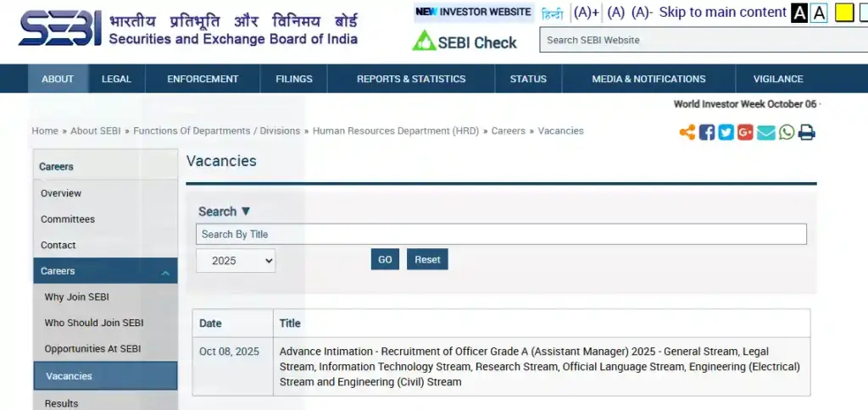
Task: Select the yellow color theme swatch
Action: 843,13
